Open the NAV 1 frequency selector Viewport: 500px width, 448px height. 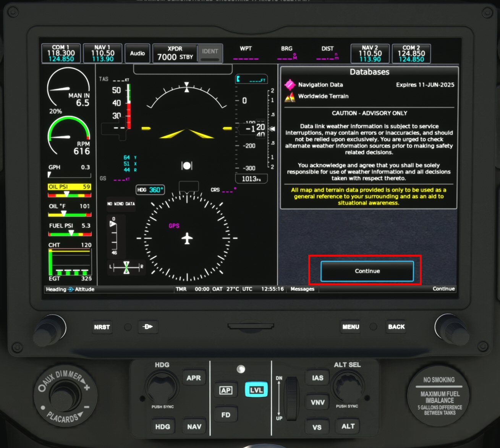tap(103, 53)
